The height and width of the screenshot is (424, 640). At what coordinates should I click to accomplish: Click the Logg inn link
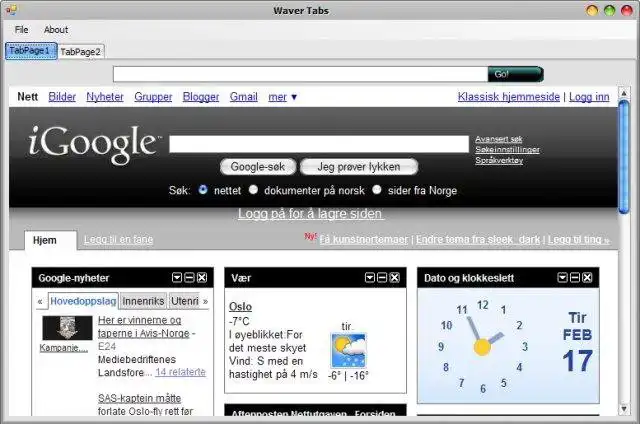click(x=589, y=97)
